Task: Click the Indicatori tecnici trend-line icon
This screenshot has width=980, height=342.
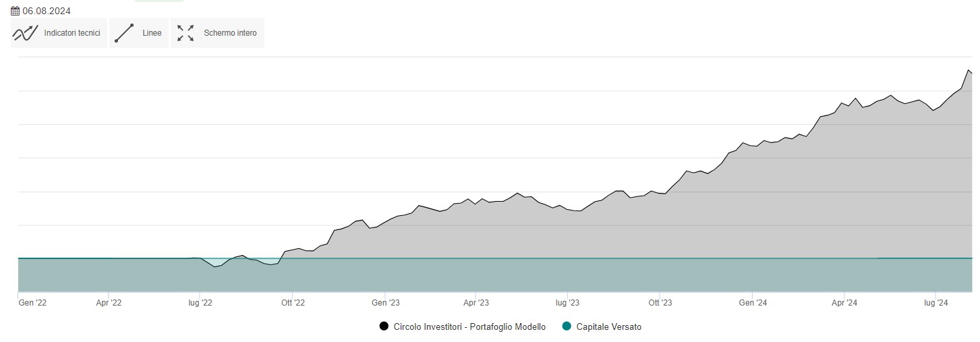Action: tap(26, 33)
